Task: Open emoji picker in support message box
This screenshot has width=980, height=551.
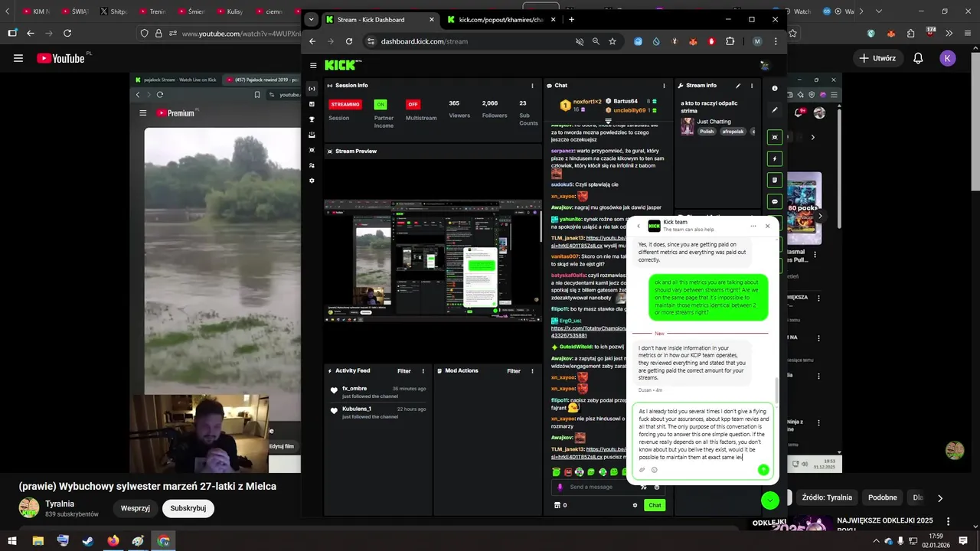Action: pos(655,470)
